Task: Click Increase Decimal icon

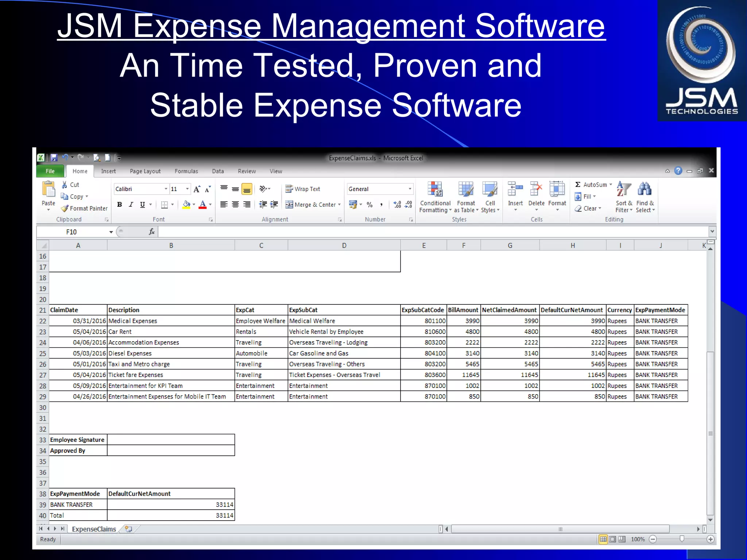Action: pyautogui.click(x=397, y=205)
